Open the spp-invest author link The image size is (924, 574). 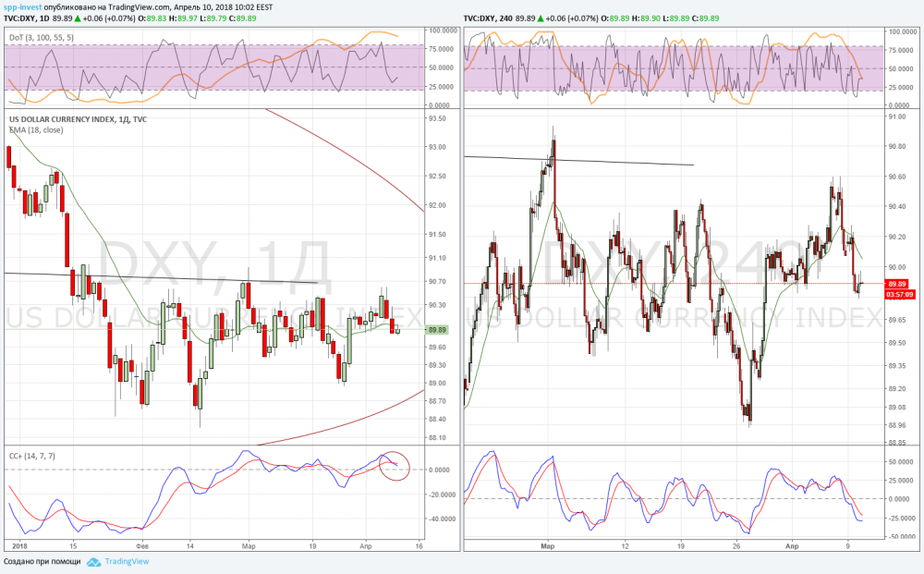pos(22,7)
